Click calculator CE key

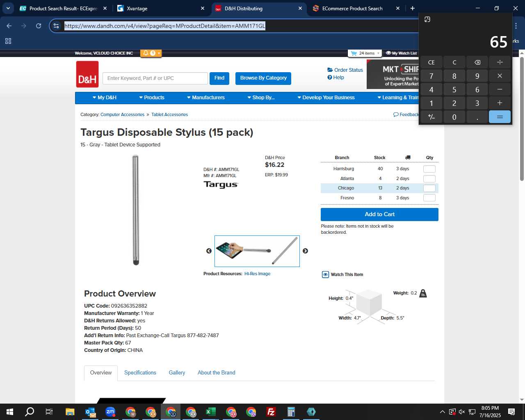click(x=431, y=62)
